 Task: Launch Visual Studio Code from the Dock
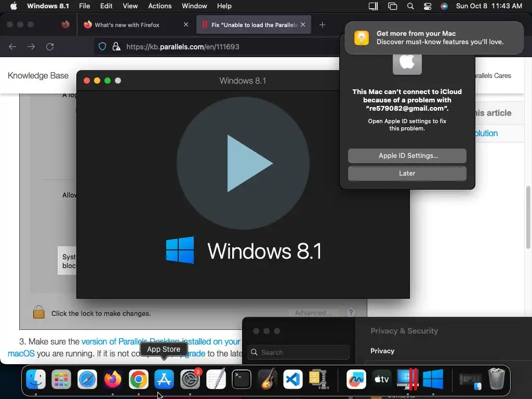coord(293,379)
